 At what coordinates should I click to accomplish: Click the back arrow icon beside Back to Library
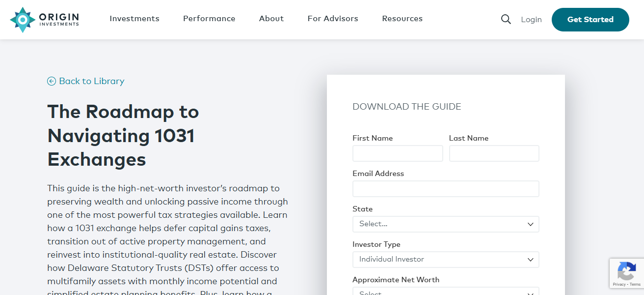click(x=52, y=81)
